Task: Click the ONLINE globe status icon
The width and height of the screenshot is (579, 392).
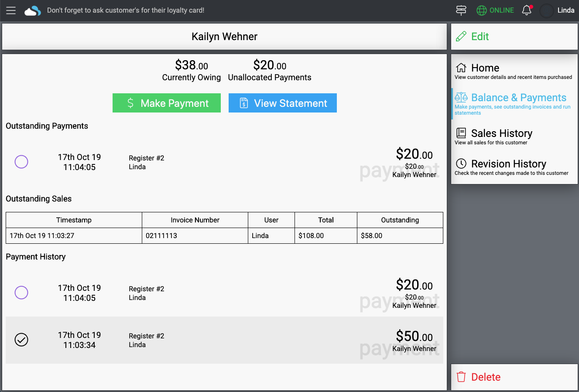Action: pyautogui.click(x=482, y=10)
